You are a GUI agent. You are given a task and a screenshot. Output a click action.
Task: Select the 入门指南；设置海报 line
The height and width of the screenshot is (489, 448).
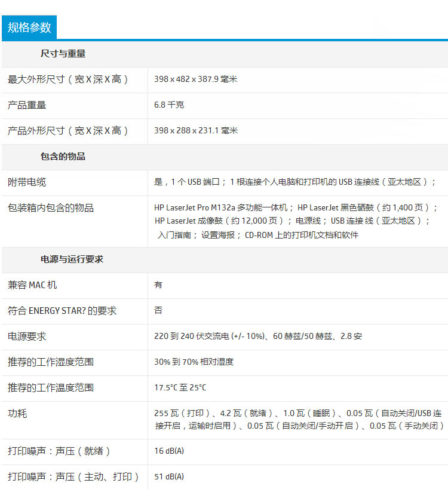pyautogui.click(x=258, y=235)
